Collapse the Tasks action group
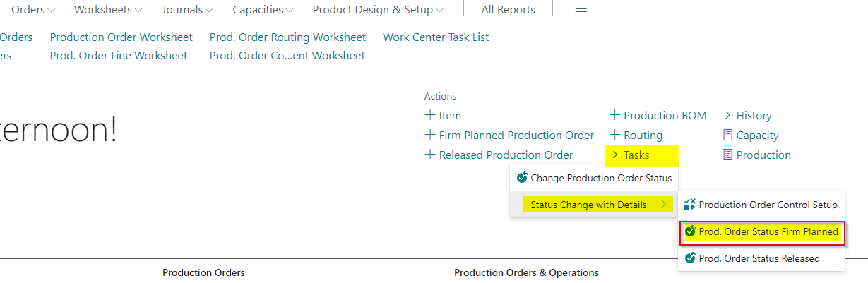 click(x=631, y=155)
